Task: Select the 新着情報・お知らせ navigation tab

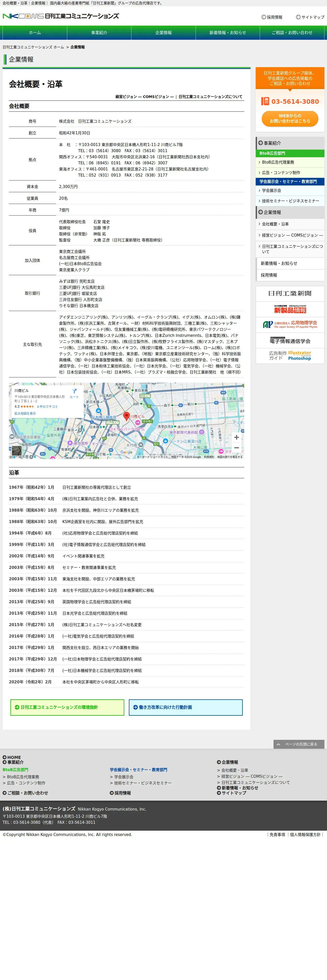Action: coord(228,33)
